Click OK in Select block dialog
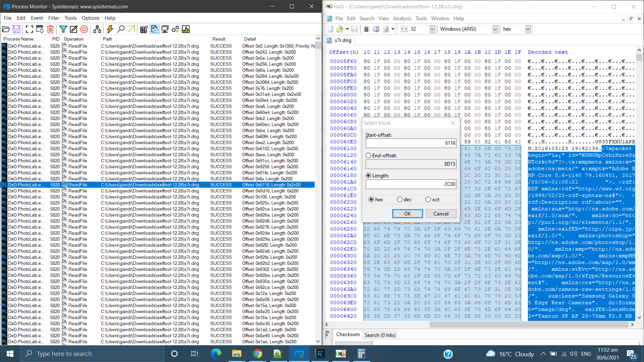 [408, 214]
